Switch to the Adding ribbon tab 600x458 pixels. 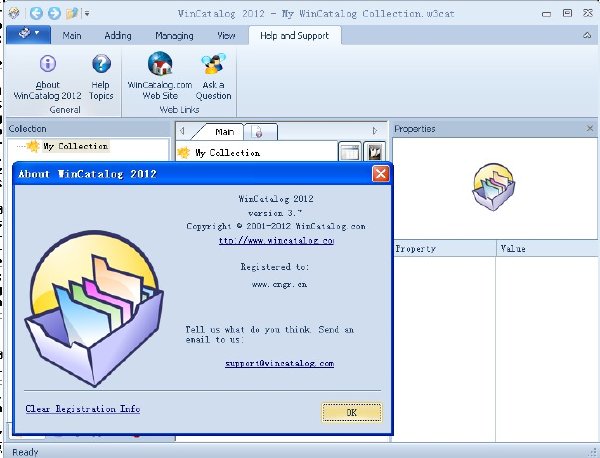click(118, 36)
